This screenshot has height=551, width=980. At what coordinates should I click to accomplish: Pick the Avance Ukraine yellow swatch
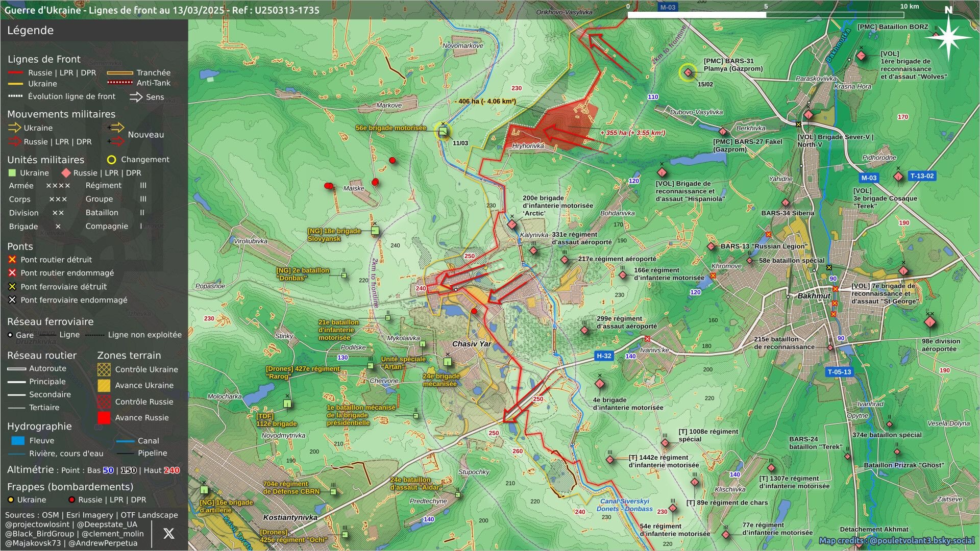click(104, 385)
